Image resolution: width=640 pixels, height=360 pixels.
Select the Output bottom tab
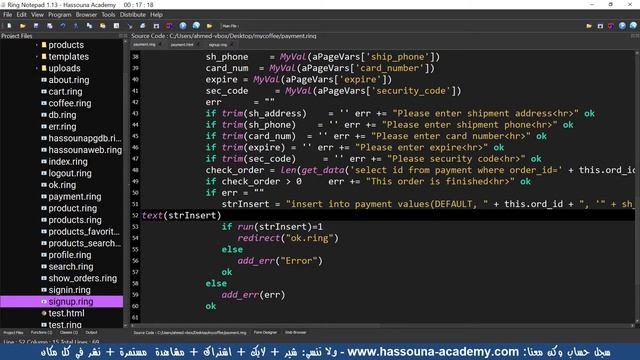(x=91, y=333)
